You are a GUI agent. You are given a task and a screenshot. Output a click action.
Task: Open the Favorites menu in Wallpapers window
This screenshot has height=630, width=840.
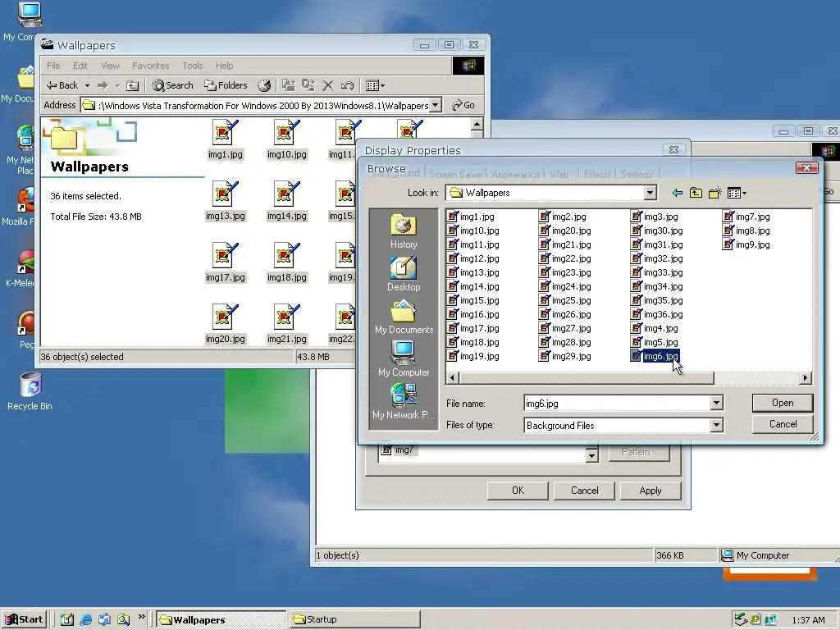[x=151, y=66]
